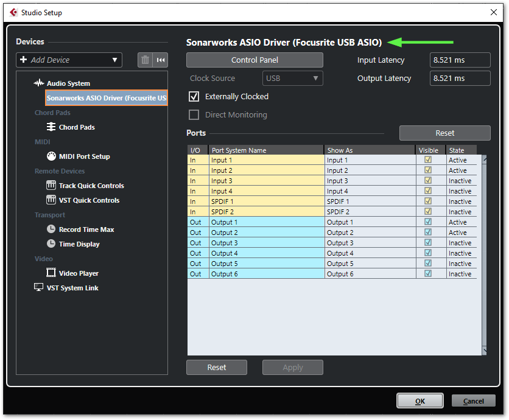509x420 pixels.
Task: Select Audio System in device tree
Action: tap(68, 83)
